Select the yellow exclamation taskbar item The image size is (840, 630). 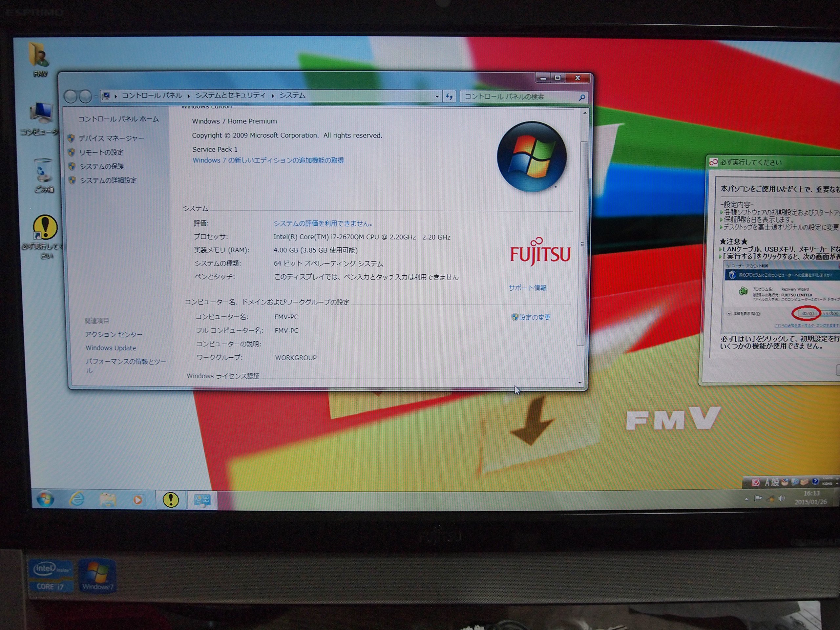[x=171, y=500]
